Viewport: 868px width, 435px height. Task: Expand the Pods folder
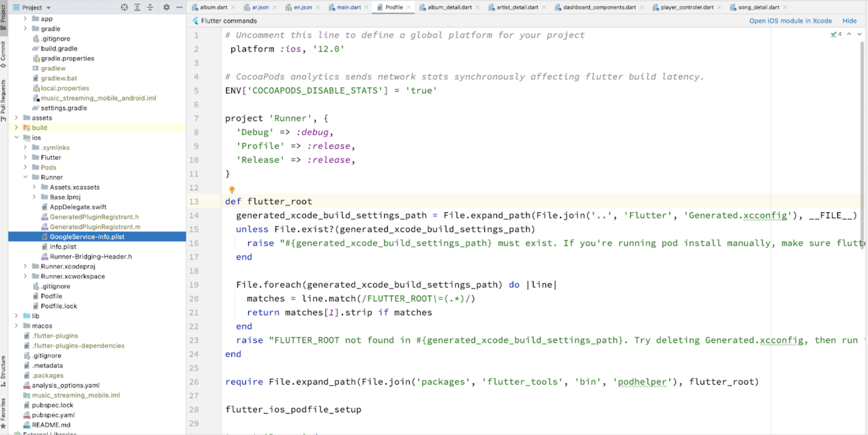25,167
